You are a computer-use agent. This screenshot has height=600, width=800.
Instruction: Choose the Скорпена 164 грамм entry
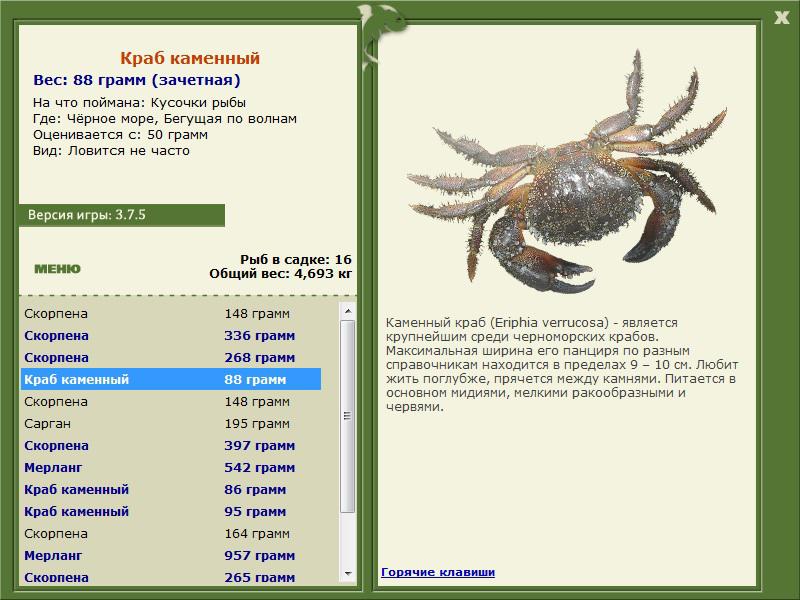click(171, 533)
